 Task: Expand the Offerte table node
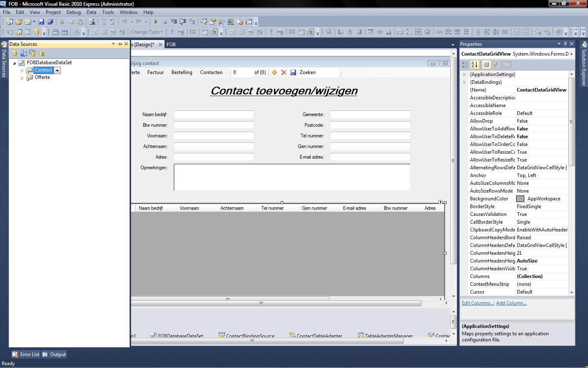(x=22, y=78)
